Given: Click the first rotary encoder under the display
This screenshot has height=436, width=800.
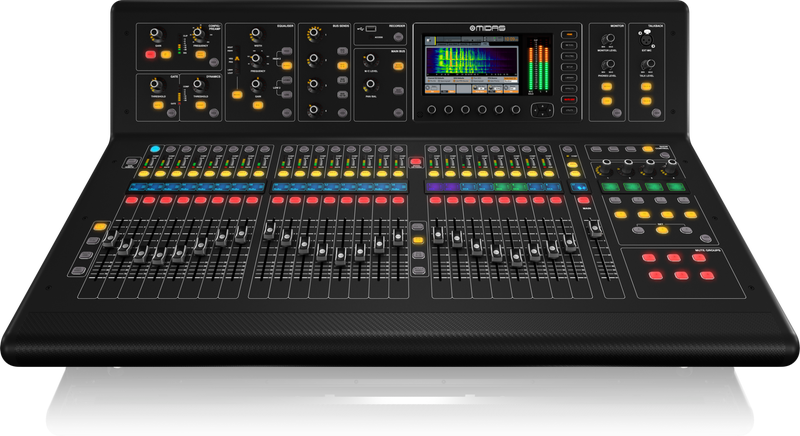Looking at the screenshot, I should point(432,110).
